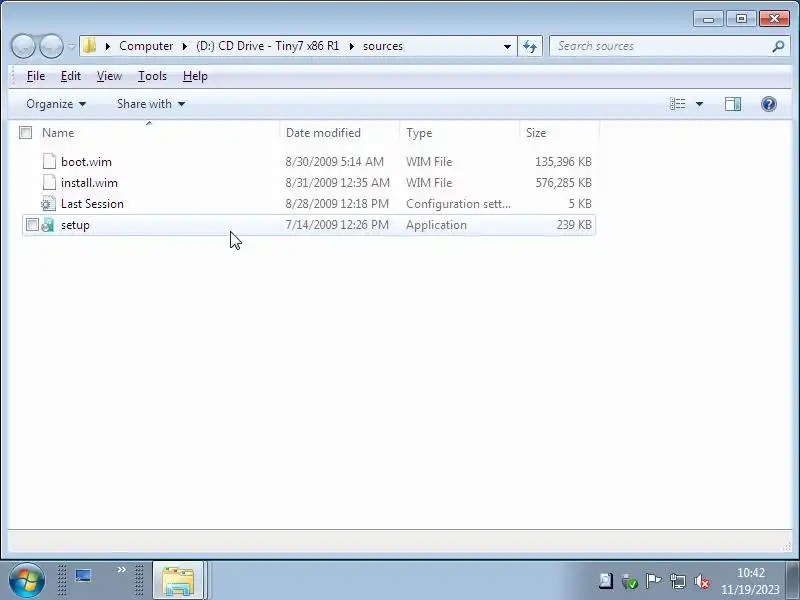This screenshot has height=600, width=800.
Task: Expand quick launch overflow chevron
Action: (x=121, y=569)
